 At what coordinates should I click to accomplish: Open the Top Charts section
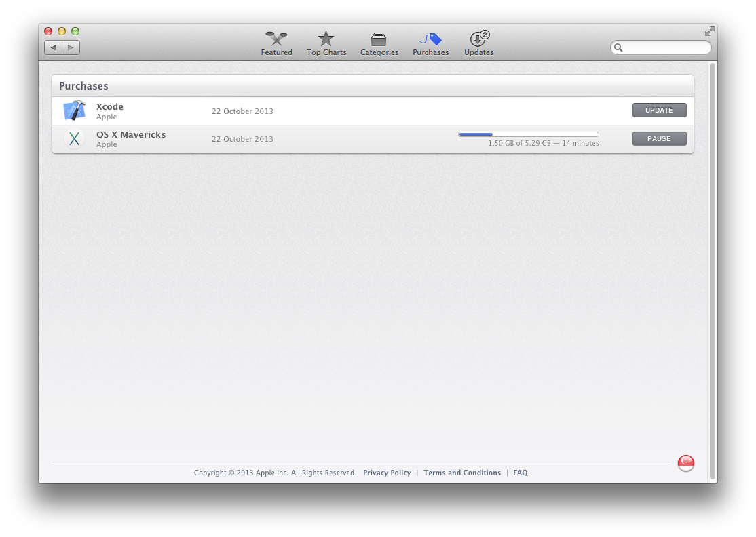pyautogui.click(x=326, y=43)
